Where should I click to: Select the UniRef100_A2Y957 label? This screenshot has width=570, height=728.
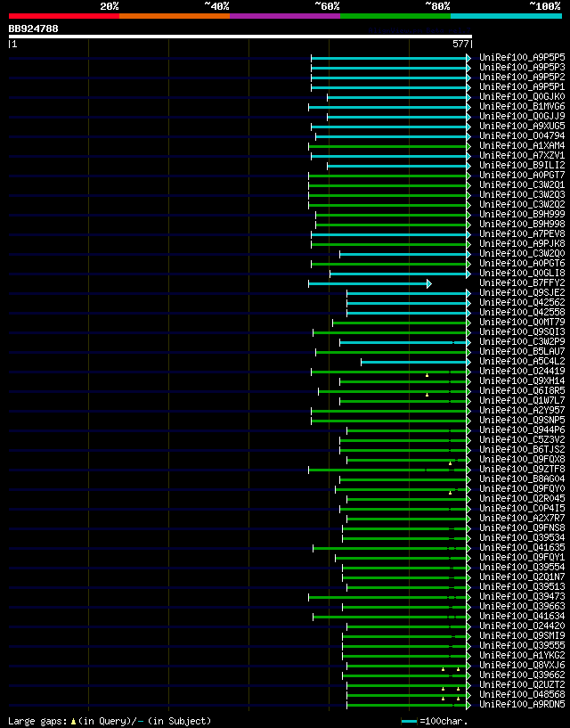coord(522,411)
